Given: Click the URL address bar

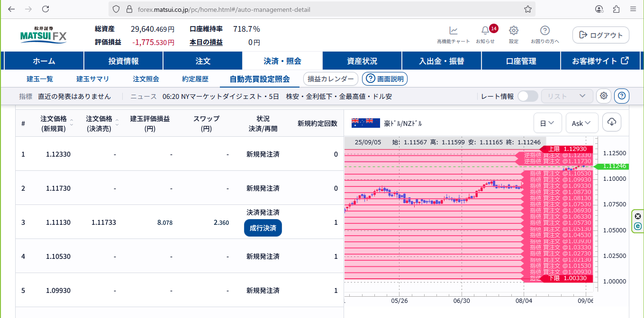Looking at the screenshot, I should (x=322, y=9).
